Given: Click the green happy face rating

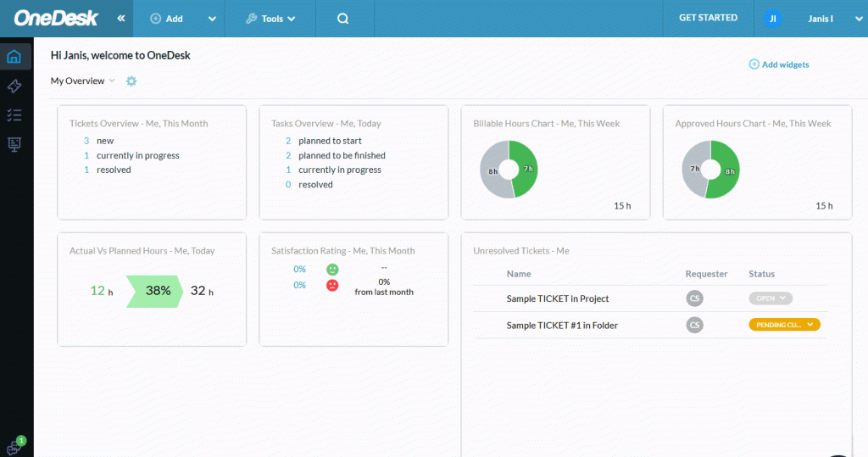Looking at the screenshot, I should (332, 269).
